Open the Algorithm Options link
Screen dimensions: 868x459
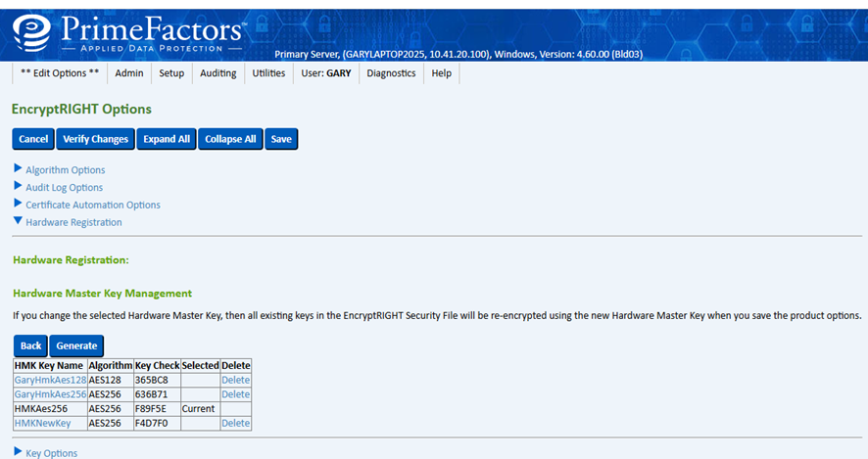[66, 169]
